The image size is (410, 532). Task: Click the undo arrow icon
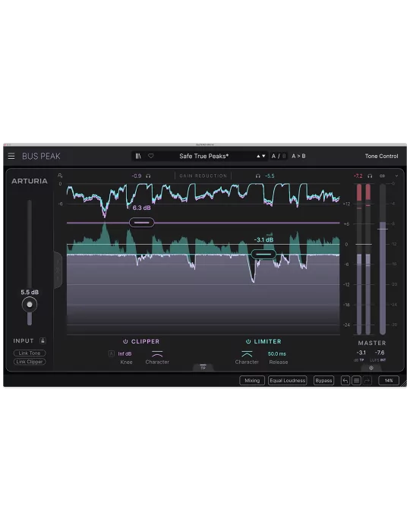pos(345,381)
